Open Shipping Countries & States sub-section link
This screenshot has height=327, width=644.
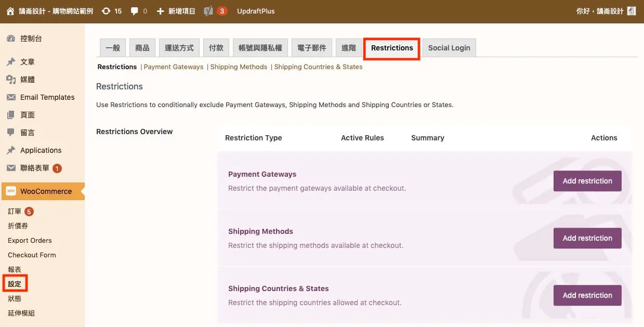[318, 67]
